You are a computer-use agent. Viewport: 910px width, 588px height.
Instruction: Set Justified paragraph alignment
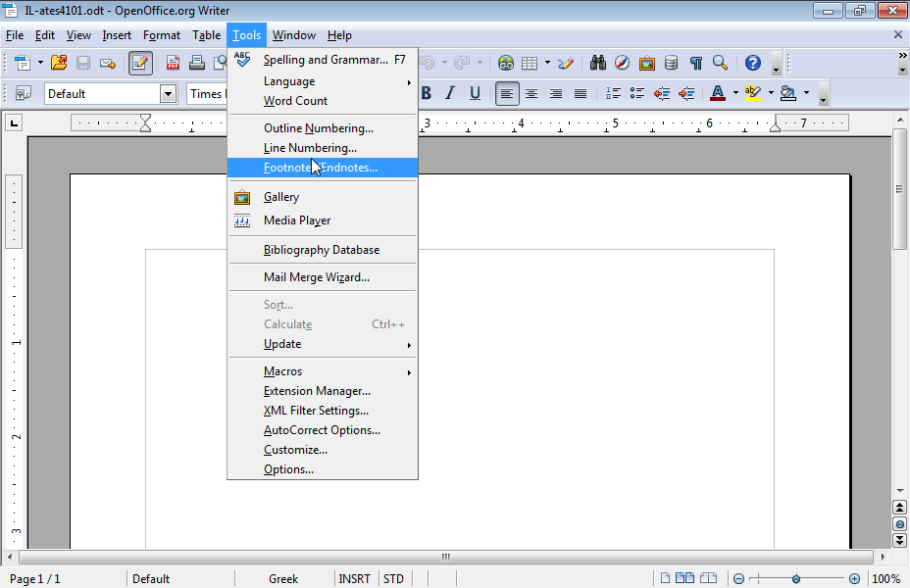click(x=580, y=93)
